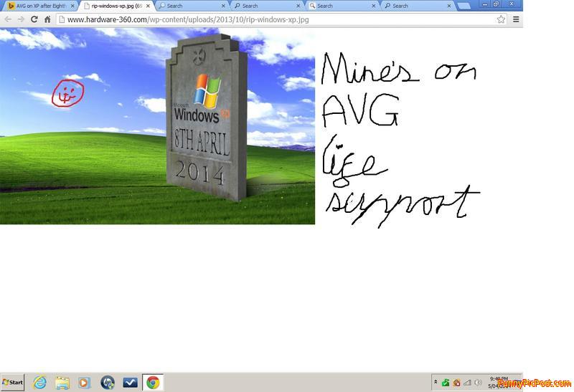The width and height of the screenshot is (574, 392).
Task: Focus the hardware-360.com address bar
Action: coord(281,19)
